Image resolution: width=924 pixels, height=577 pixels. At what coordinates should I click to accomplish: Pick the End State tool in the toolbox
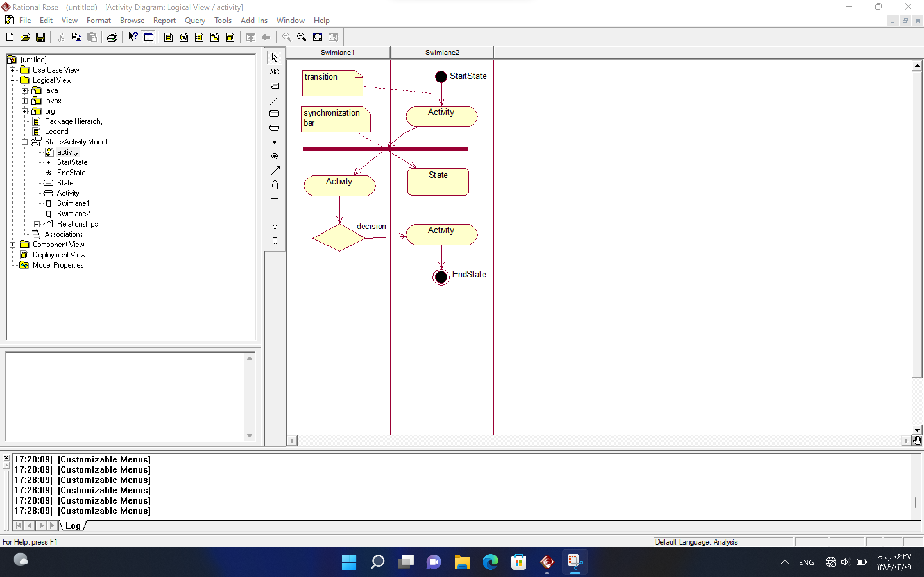275,156
